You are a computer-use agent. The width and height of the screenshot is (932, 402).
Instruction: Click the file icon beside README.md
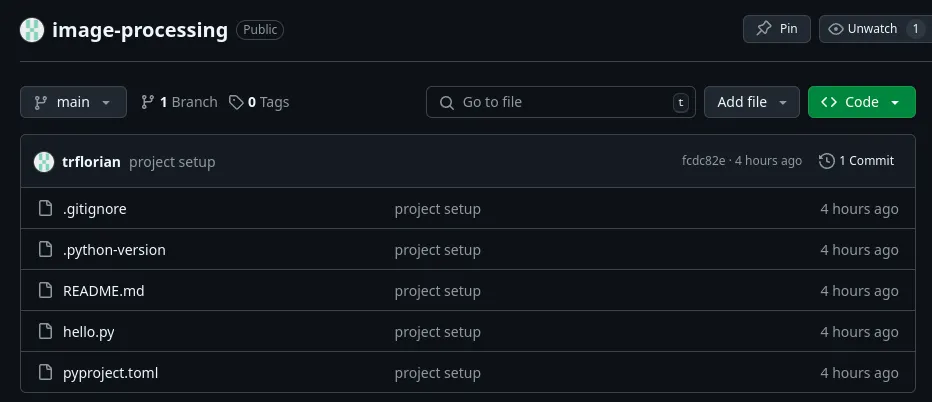(44, 291)
